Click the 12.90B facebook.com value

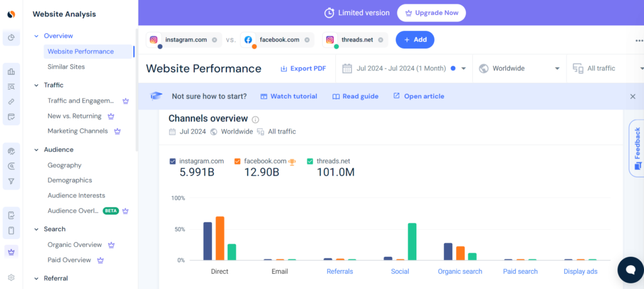click(262, 173)
